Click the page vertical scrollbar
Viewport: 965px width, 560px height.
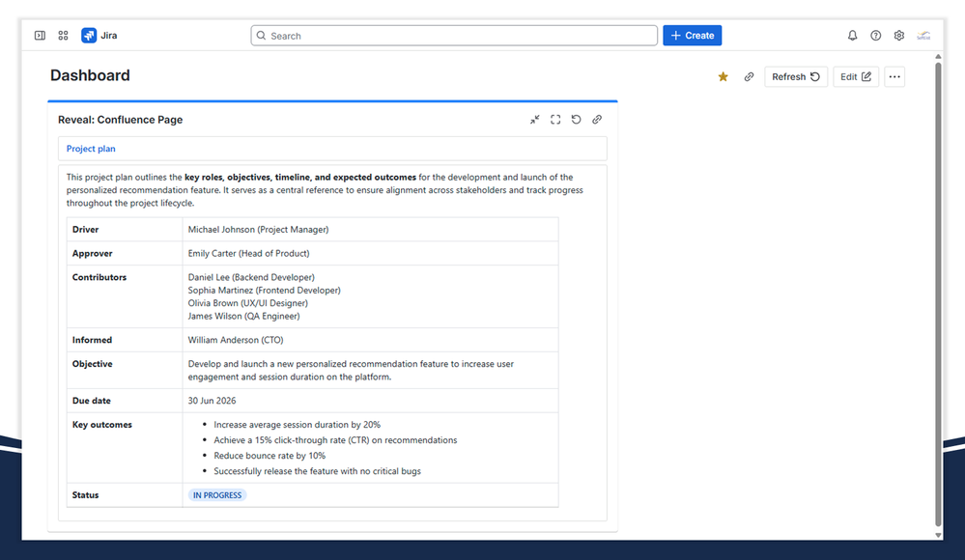[938, 294]
